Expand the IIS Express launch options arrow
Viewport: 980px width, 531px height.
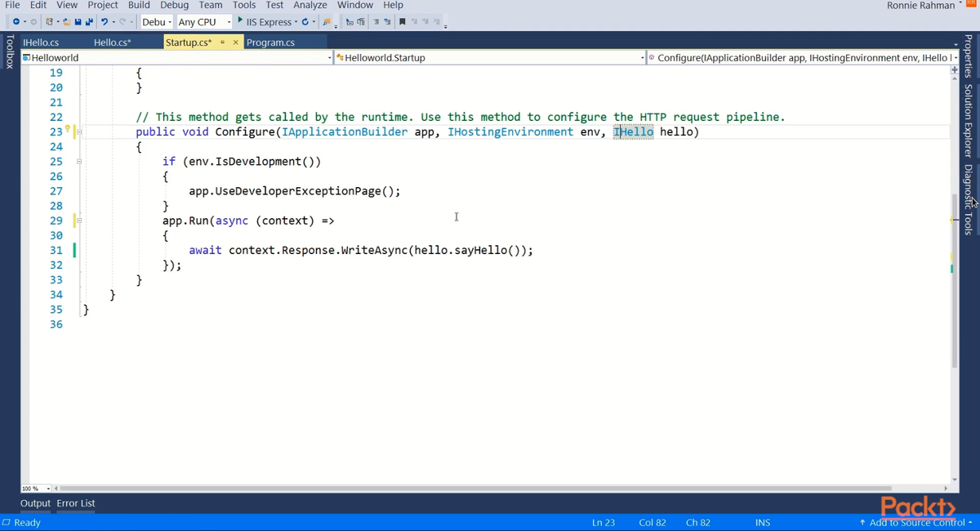point(296,22)
